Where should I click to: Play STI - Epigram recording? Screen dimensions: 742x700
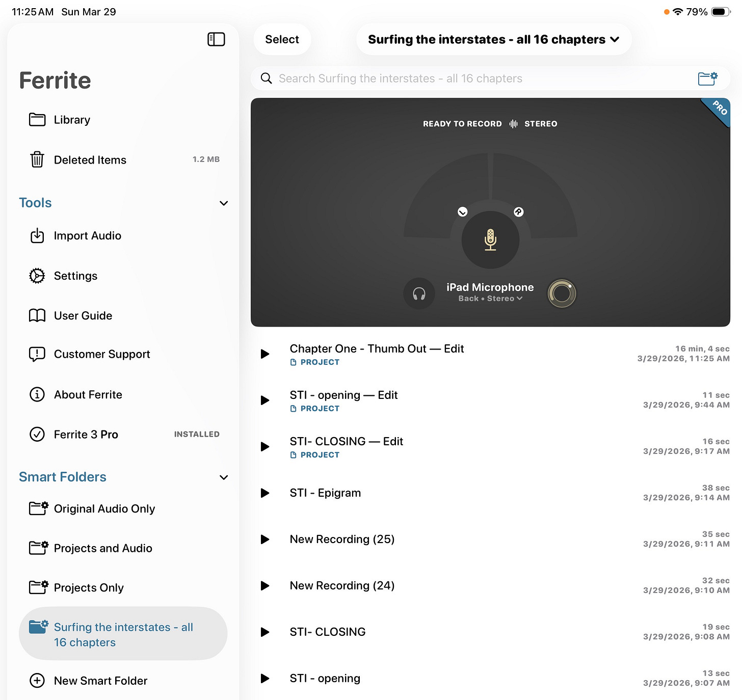pyautogui.click(x=265, y=493)
